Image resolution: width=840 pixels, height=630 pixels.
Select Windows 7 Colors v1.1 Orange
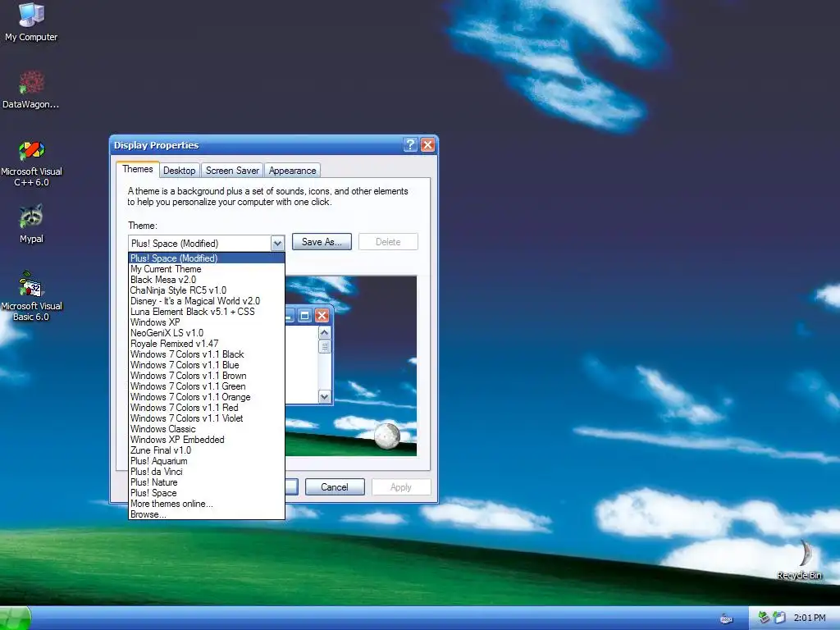tap(206, 397)
